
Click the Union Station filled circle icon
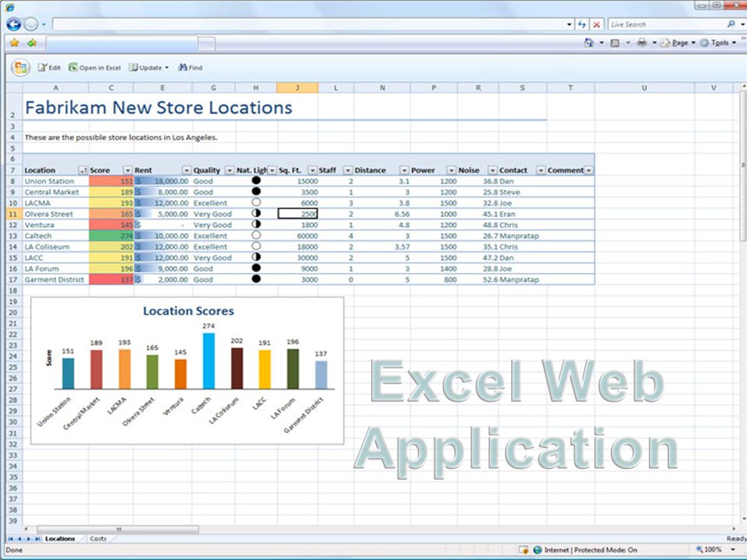click(x=256, y=180)
